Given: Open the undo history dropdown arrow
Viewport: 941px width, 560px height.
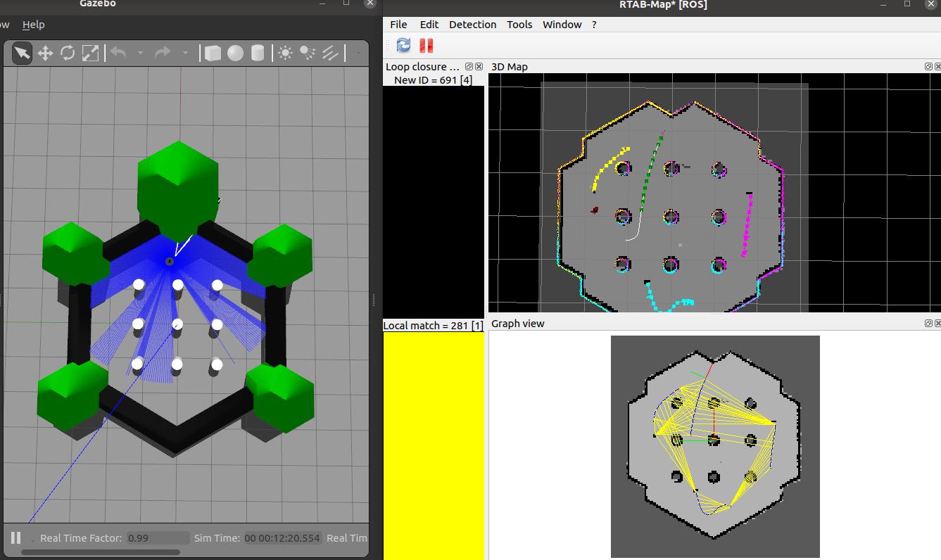Looking at the screenshot, I should coord(140,53).
